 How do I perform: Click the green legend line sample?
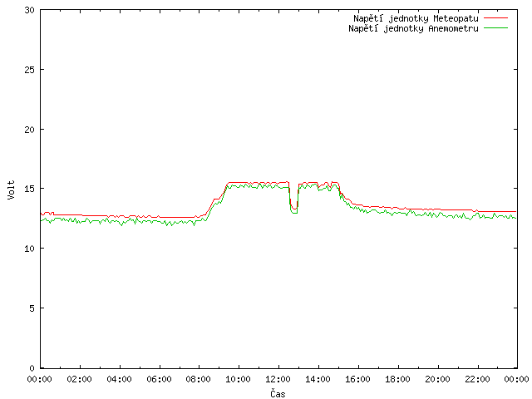(495, 27)
